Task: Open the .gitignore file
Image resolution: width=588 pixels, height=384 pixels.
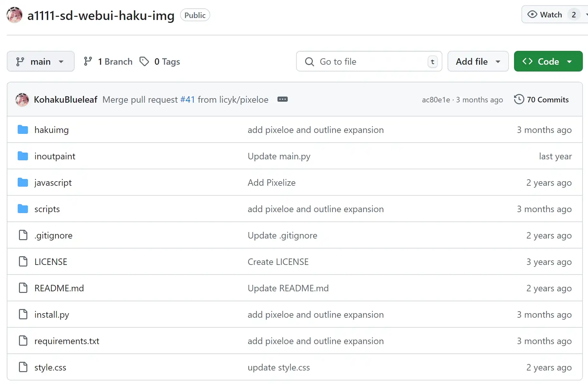Action: 53,235
